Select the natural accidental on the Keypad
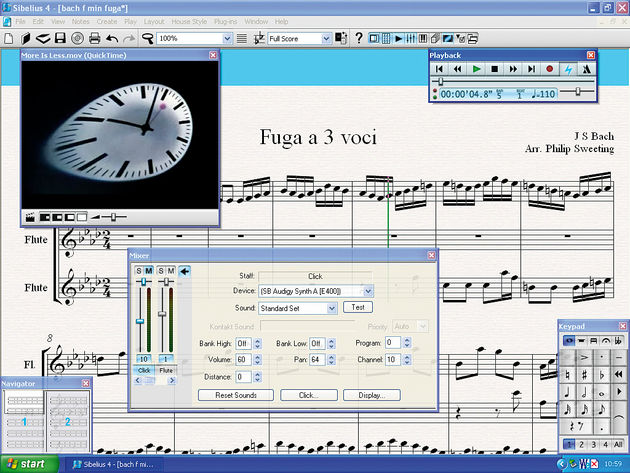The height and width of the screenshot is (473, 630). 567,375
